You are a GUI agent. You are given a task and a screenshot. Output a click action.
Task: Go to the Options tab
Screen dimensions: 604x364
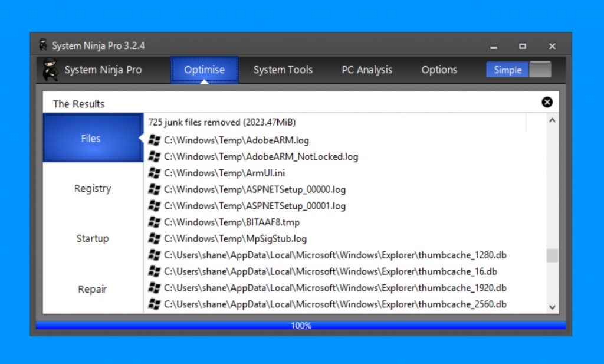click(439, 70)
